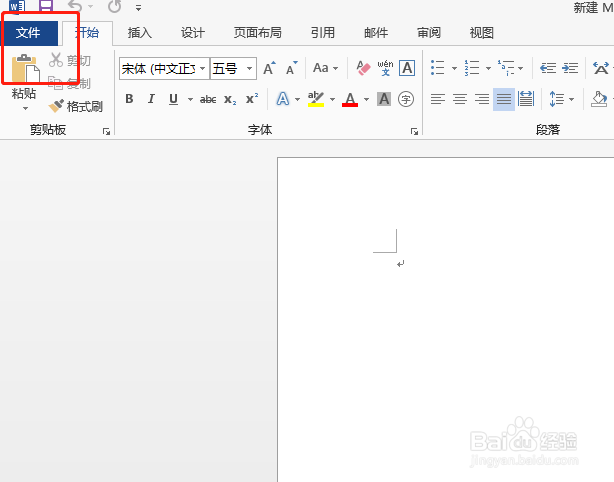This screenshot has height=482, width=614.
Task: Toggle character shading A icon
Action: point(384,99)
